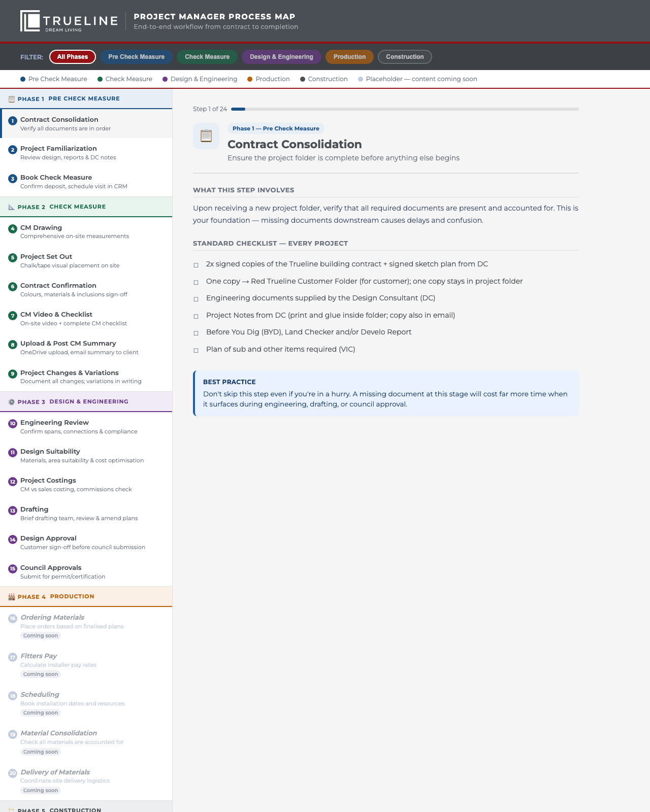This screenshot has height=812, width=650.
Task: Click step number 14 badge
Action: point(13,539)
